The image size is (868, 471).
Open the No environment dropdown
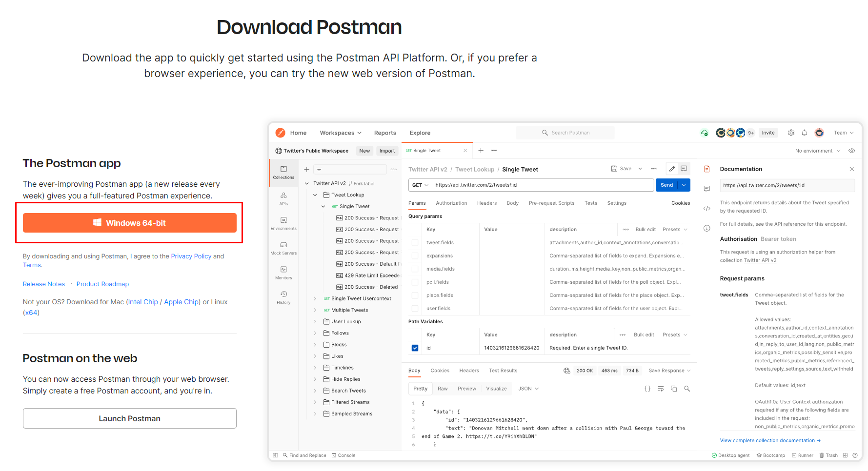818,151
